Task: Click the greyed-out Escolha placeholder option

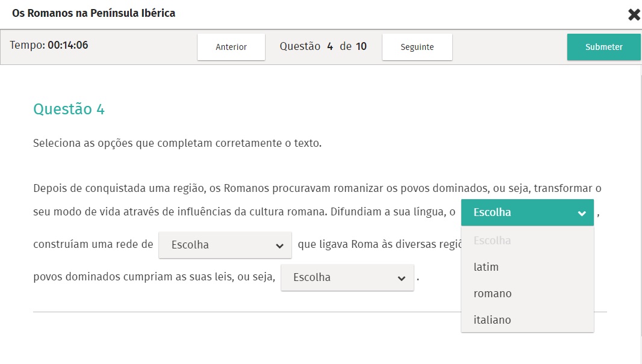Action: pyautogui.click(x=492, y=241)
